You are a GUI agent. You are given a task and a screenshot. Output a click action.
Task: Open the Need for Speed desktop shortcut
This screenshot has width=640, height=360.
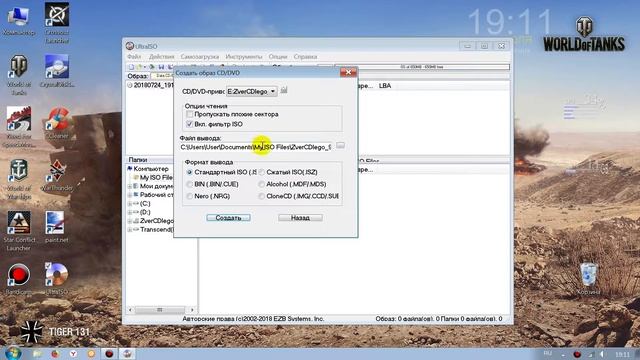click(x=19, y=127)
